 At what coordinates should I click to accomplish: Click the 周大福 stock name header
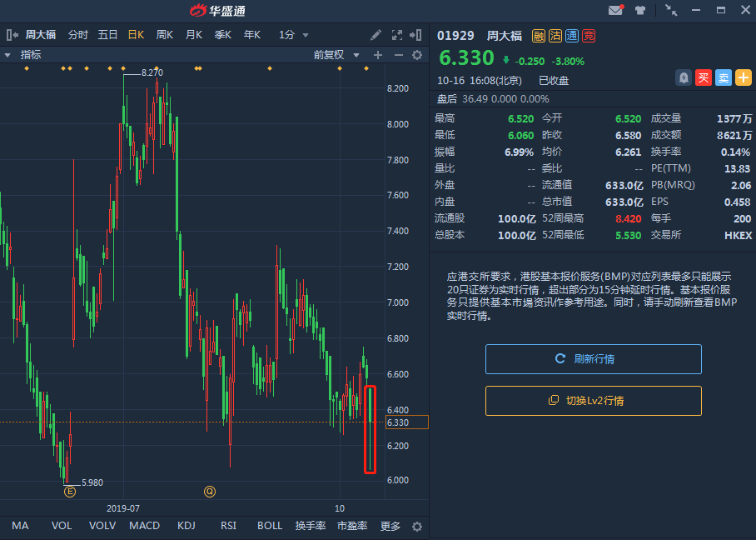pyautogui.click(x=505, y=36)
